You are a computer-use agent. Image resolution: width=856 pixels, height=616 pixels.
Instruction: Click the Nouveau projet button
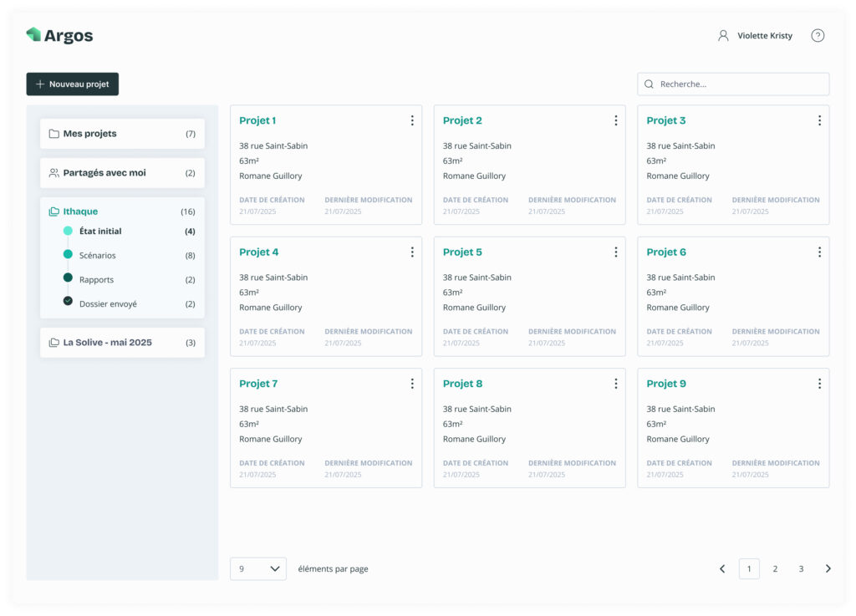[x=73, y=84]
